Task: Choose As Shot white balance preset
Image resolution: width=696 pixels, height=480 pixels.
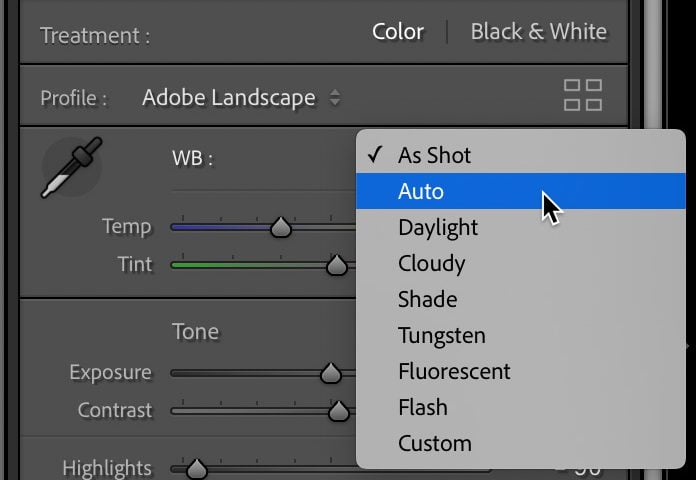Action: [434, 155]
